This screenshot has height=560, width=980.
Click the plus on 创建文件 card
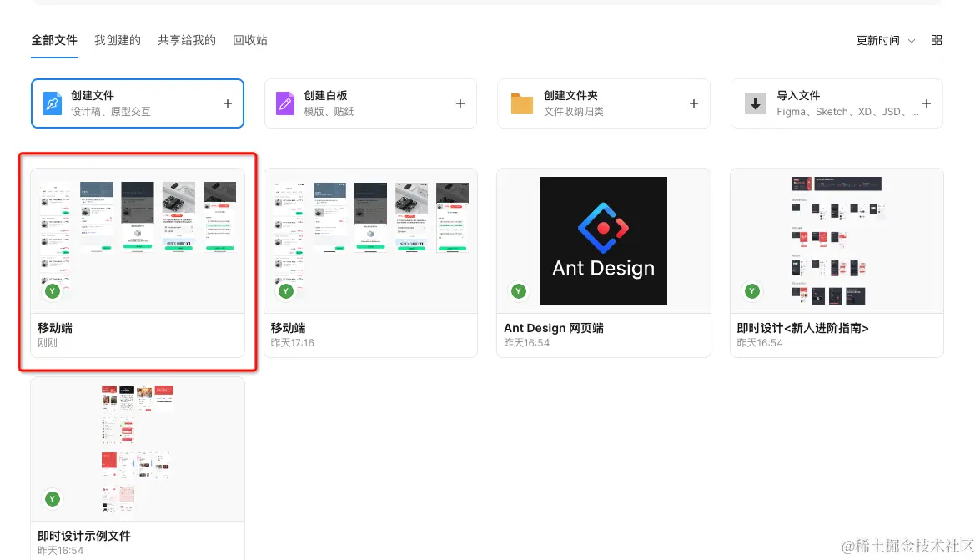pos(228,103)
